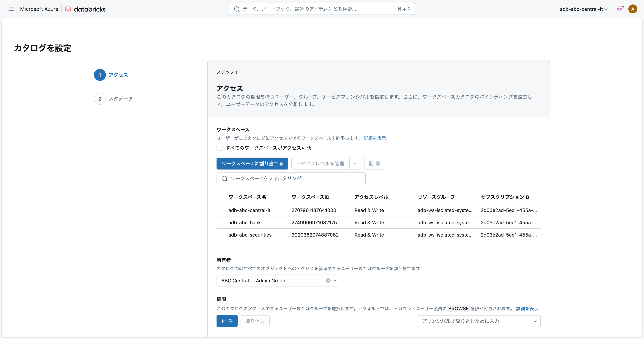Select the adb-abc-securities workspace row
This screenshot has width=644, height=339.
(250, 235)
